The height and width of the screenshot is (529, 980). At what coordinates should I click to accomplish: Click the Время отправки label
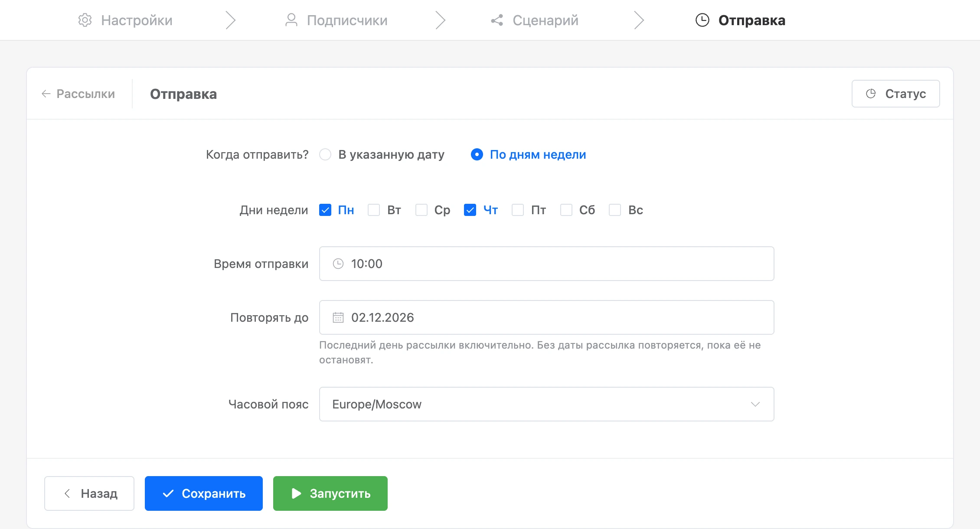[x=261, y=264]
